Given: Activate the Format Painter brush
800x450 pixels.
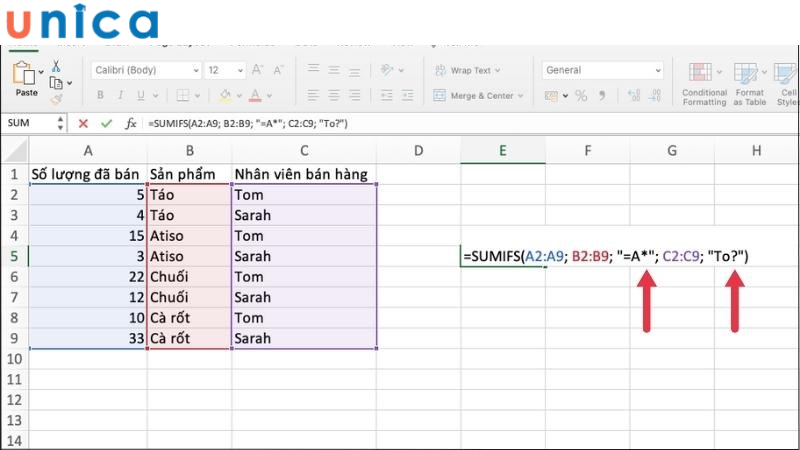Looking at the screenshot, I should pyautogui.click(x=56, y=99).
